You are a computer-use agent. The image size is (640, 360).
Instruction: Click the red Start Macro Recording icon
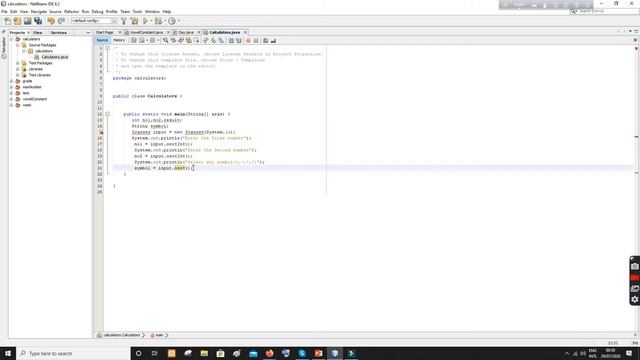[x=248, y=40]
